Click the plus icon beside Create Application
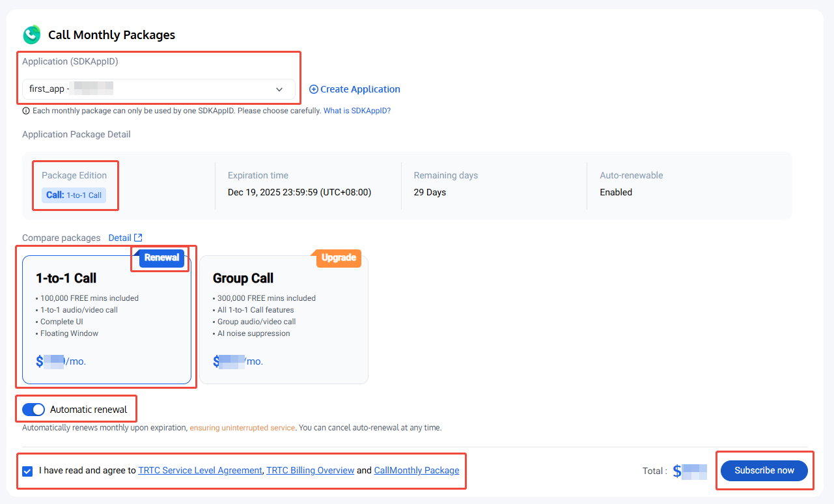The width and height of the screenshot is (834, 504). point(313,89)
